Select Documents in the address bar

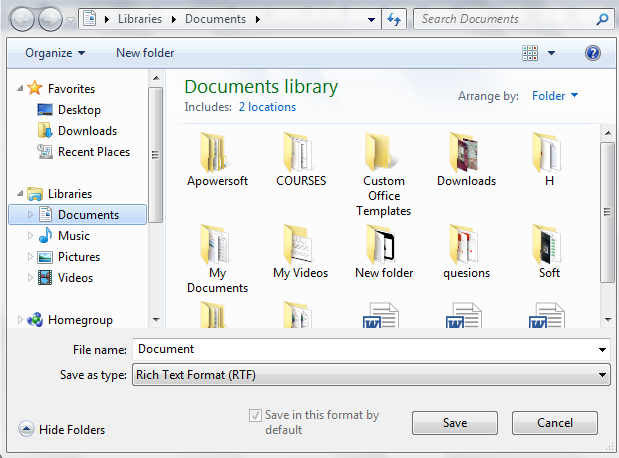[x=216, y=19]
